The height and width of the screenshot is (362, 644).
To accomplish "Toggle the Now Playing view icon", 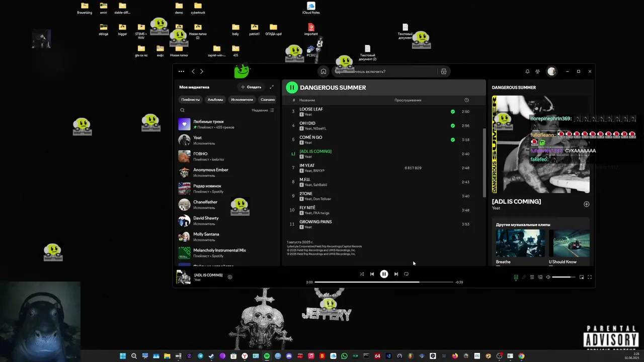I will pyautogui.click(x=516, y=277).
